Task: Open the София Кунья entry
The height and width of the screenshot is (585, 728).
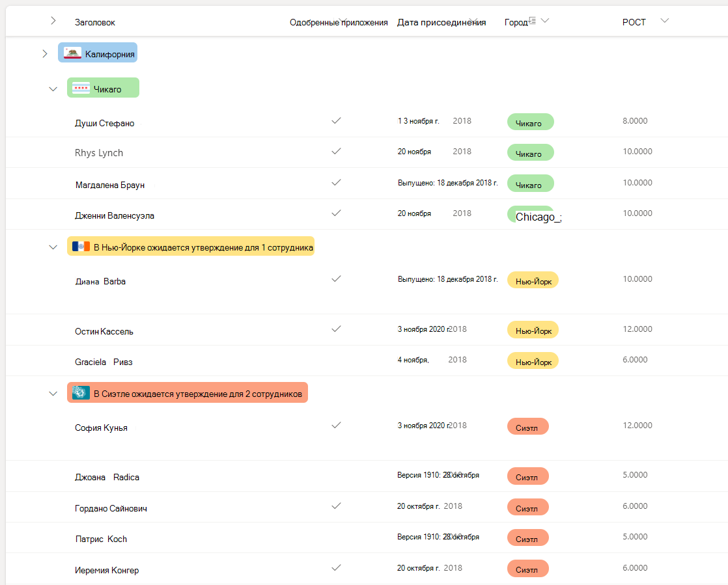Action: (x=101, y=428)
